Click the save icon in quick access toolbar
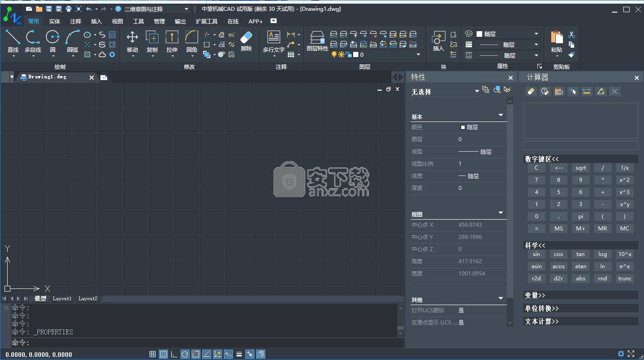Image resolution: width=644 pixels, height=360 pixels. click(49, 9)
